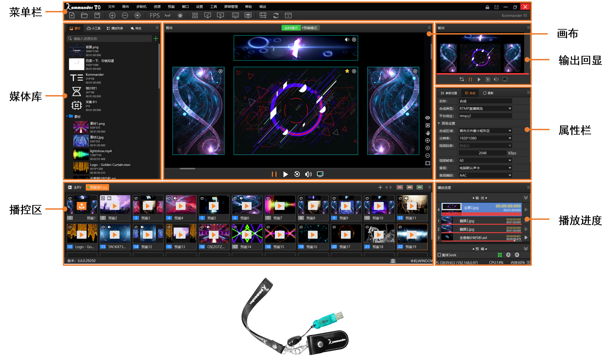The image size is (612, 364).
Task: Switch to the 特效 tab
Action: (136, 28)
